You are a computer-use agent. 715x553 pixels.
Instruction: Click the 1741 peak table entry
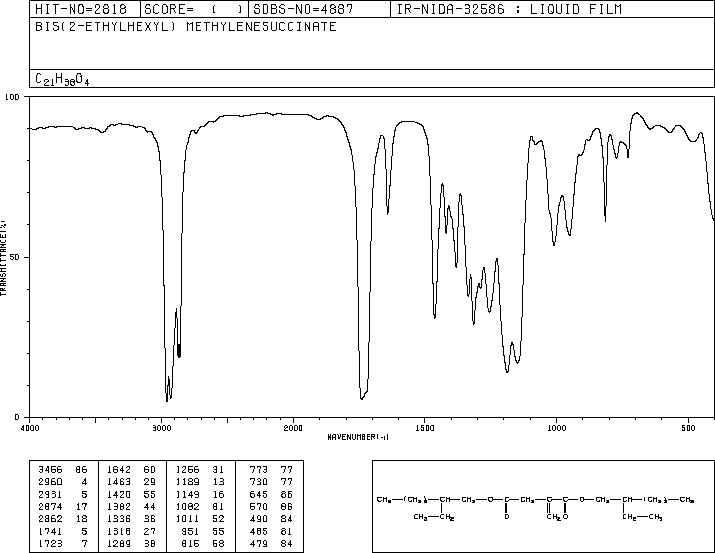62,531
